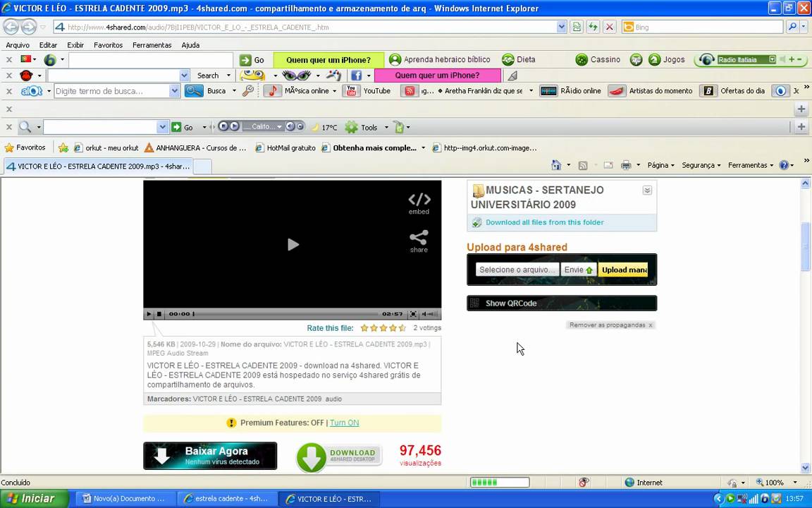Show the QRCode panel
812x508 pixels.
click(x=562, y=303)
